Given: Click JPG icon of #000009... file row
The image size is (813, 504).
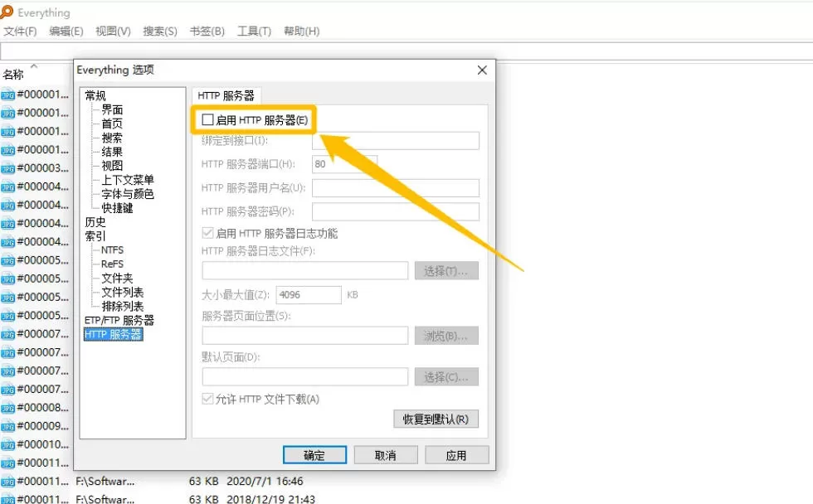Looking at the screenshot, I should [x=7, y=426].
